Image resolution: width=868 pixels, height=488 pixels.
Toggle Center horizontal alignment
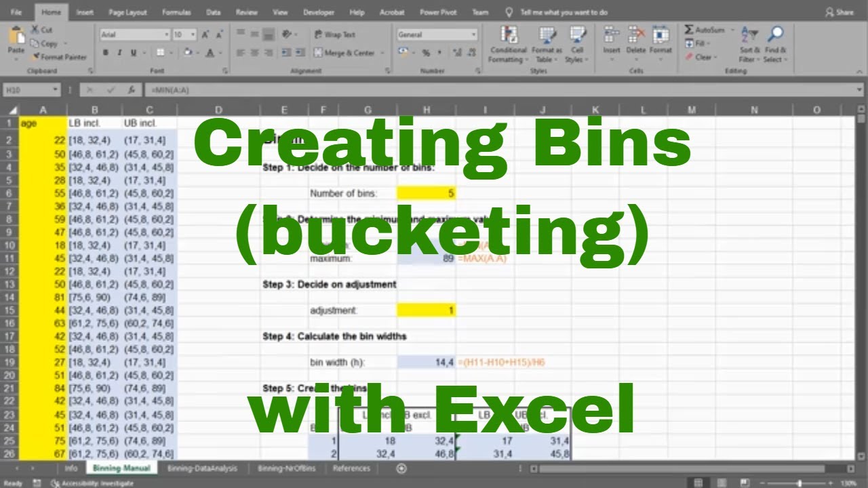pos(255,53)
